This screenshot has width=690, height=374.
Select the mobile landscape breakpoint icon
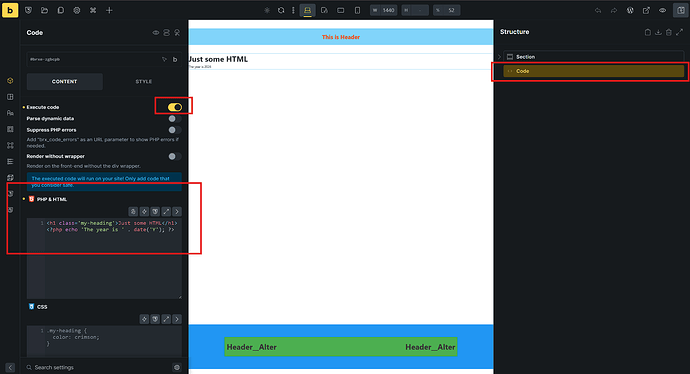point(341,10)
